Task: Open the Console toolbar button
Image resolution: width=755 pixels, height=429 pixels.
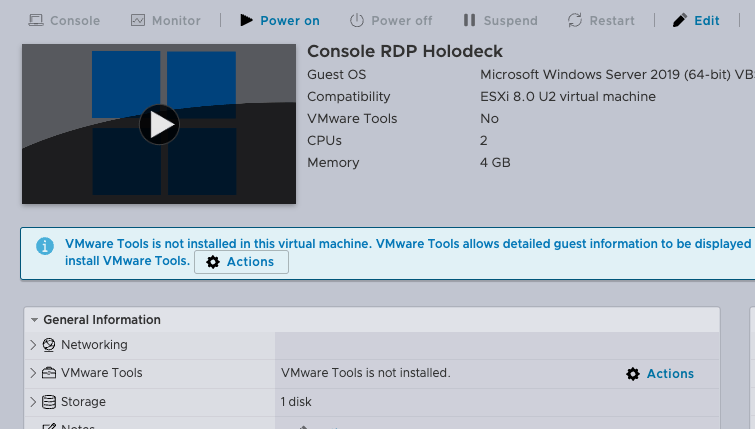Action: 64,20
